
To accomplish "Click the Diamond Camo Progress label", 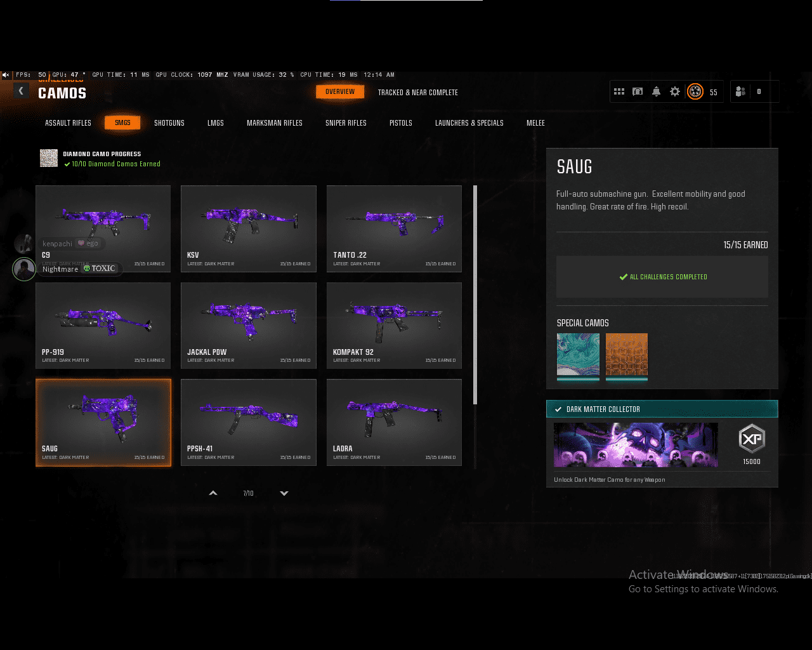I will [102, 154].
